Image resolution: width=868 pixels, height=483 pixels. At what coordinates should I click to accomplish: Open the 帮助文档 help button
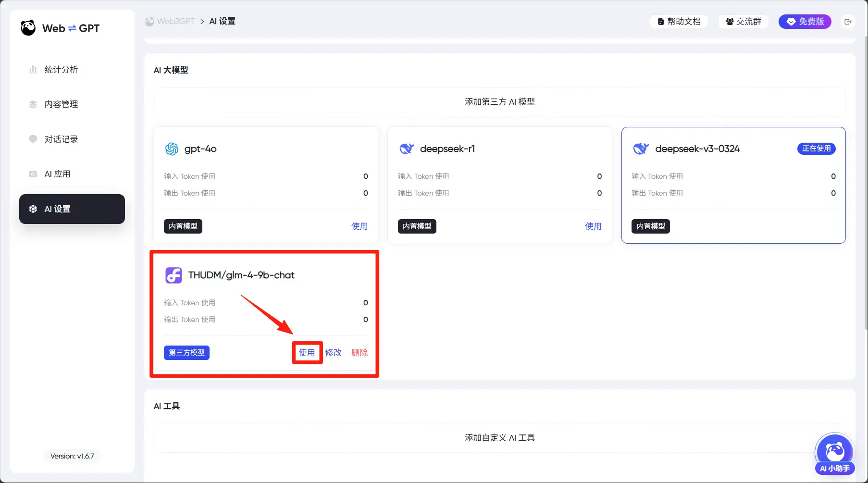679,22
